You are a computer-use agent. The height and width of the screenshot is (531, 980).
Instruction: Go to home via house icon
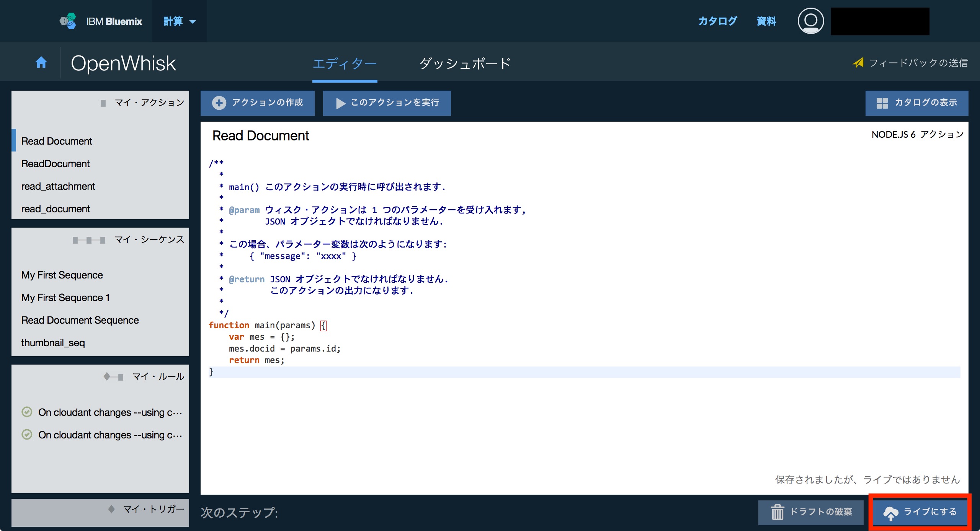click(41, 62)
